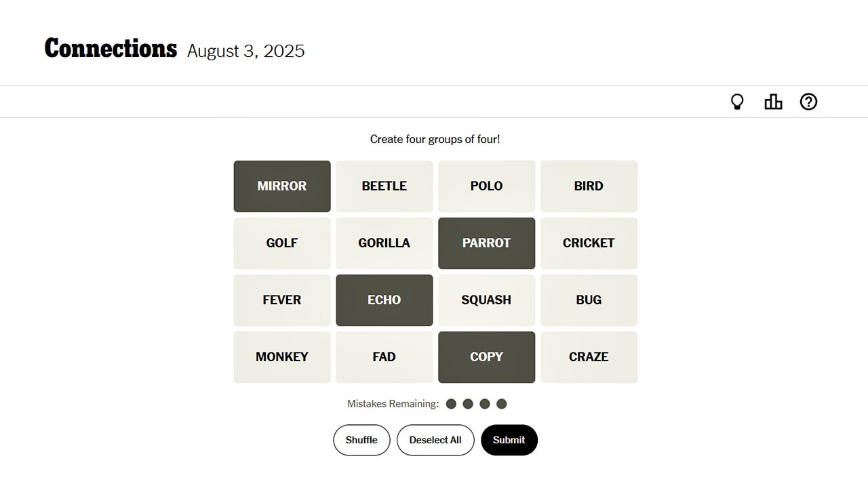Image resolution: width=868 pixels, height=488 pixels.
Task: Click the Connections title logo
Action: coord(111,49)
